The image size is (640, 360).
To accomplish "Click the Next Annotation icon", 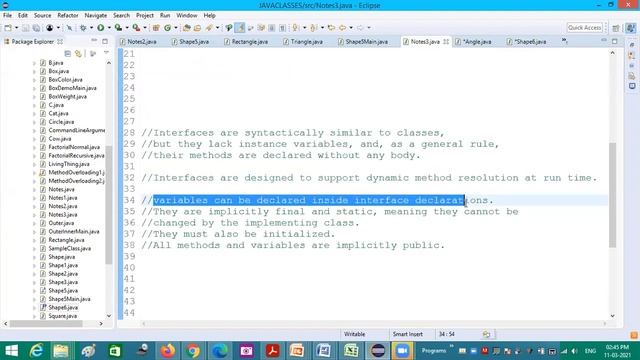I will click(296, 28).
